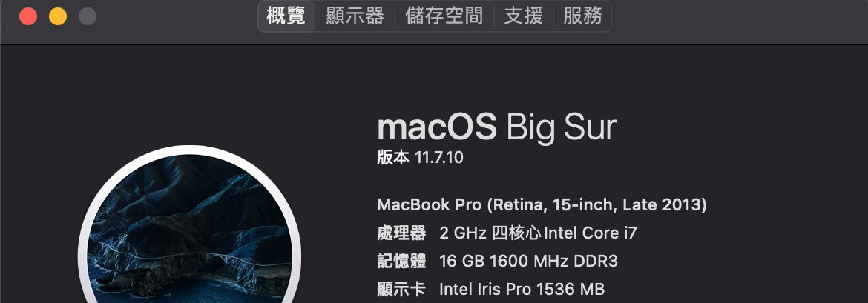
Task: Click the "Big Sur" title text
Action: tap(561, 128)
